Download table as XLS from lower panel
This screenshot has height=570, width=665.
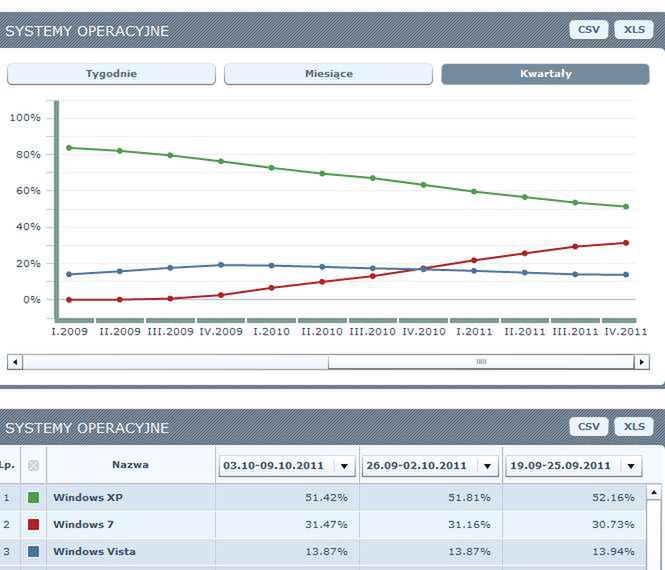pos(634,427)
